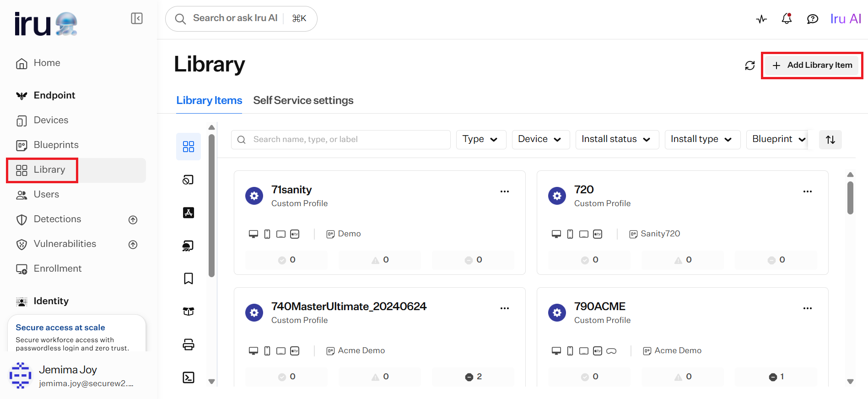Click Add Library Item button
The width and height of the screenshot is (868, 399).
click(x=812, y=66)
